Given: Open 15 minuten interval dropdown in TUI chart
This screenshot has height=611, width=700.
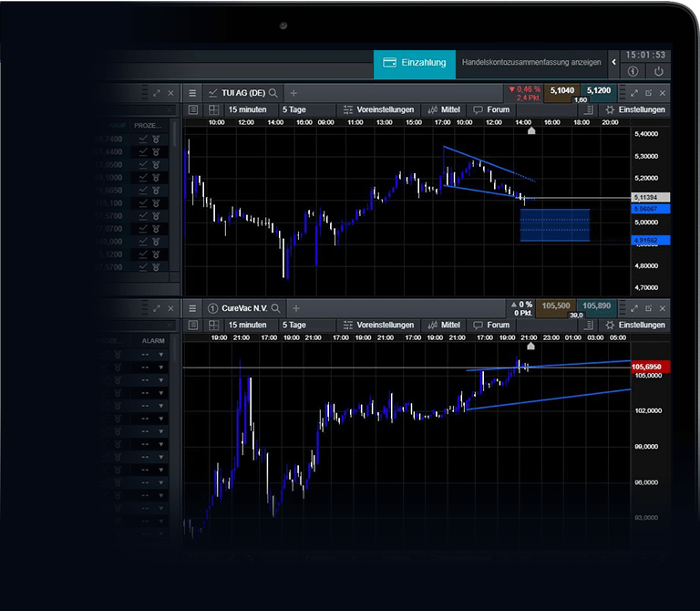Looking at the screenshot, I should [248, 109].
